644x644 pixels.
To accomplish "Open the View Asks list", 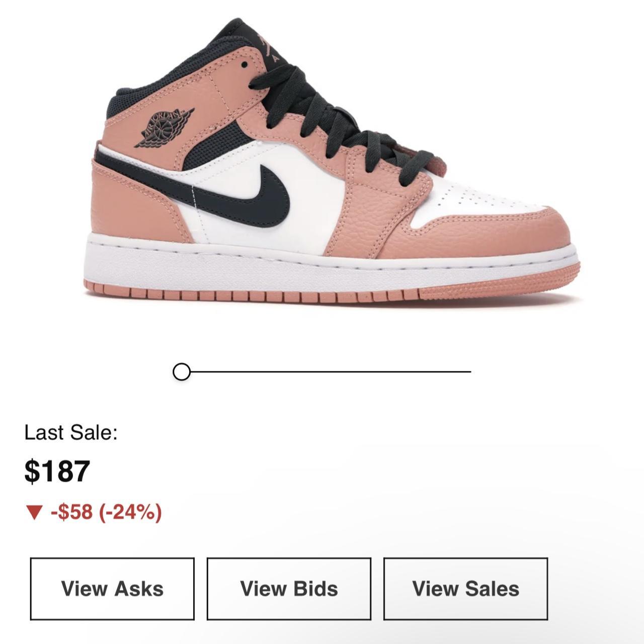I will 112,589.
